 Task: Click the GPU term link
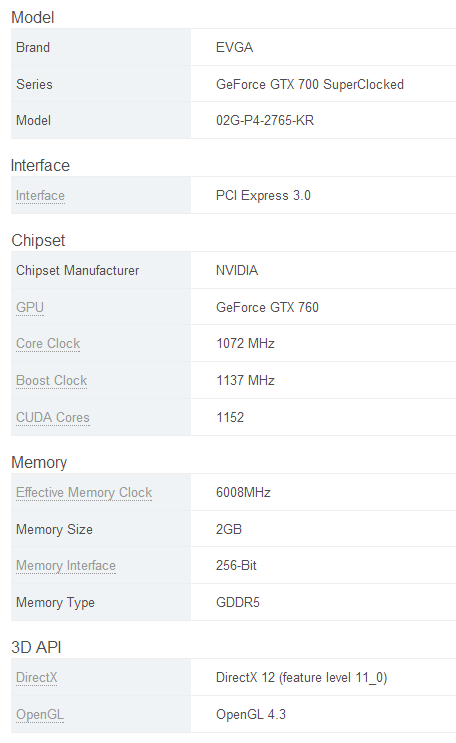pos(30,308)
